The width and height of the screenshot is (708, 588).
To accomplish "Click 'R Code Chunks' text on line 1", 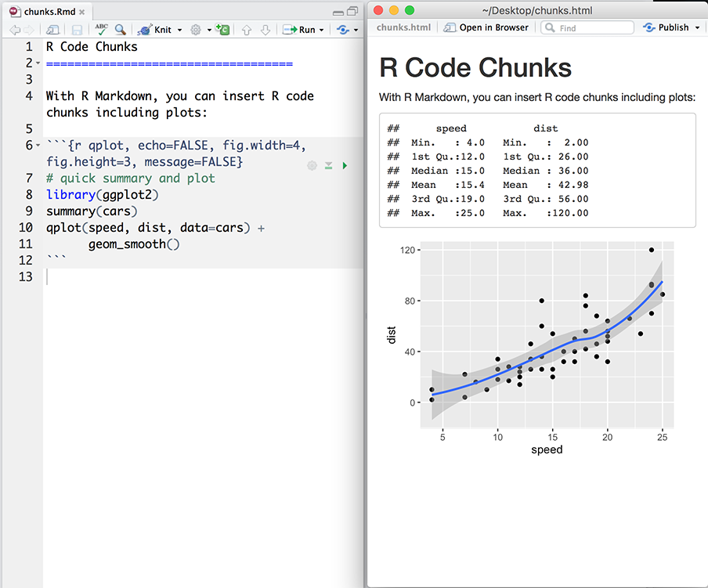I will tap(92, 46).
